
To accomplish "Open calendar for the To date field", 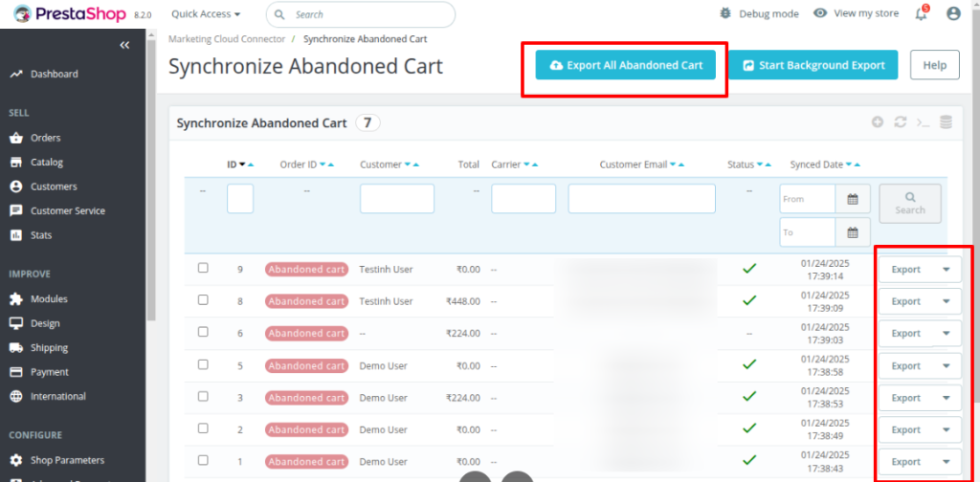I will [x=853, y=232].
